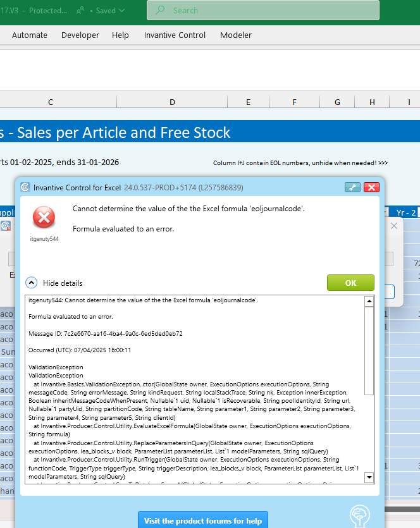420x528 pixels.
Task: Open the Help ribbon tab
Action: click(120, 35)
